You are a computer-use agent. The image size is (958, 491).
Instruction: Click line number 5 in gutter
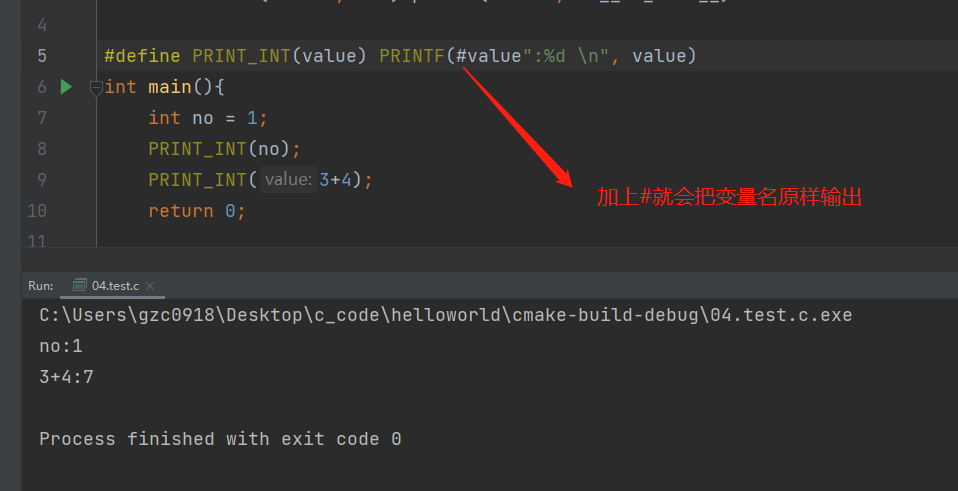point(42,56)
